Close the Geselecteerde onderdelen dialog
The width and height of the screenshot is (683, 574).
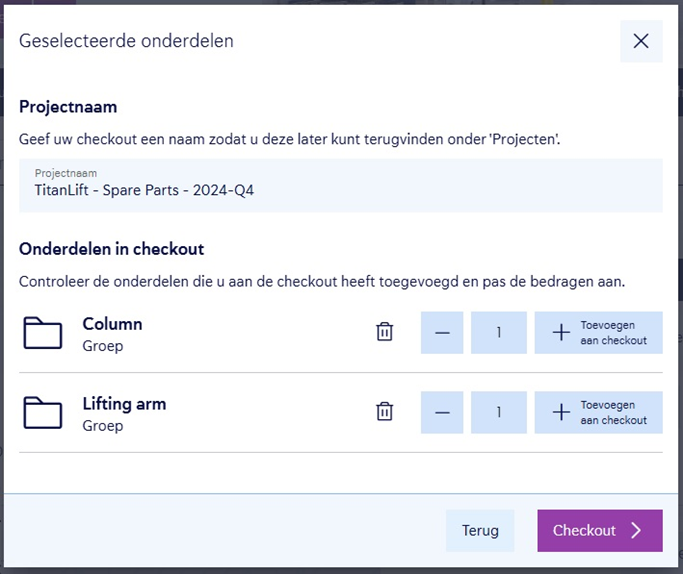click(x=641, y=41)
